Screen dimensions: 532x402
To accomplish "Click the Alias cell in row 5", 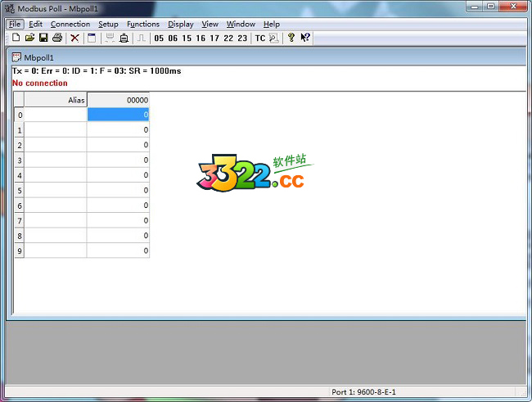I will tap(56, 190).
